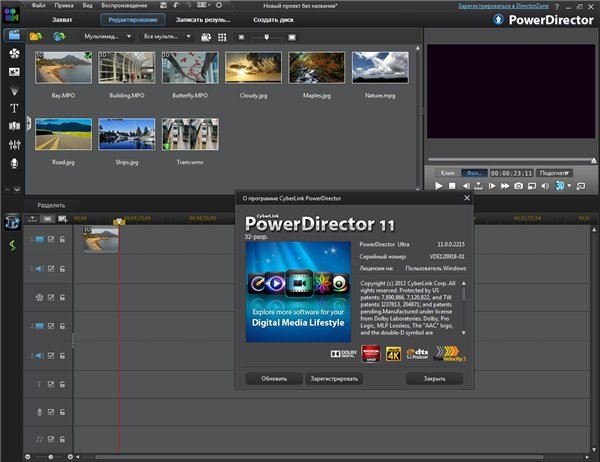Click the Разделить button above timeline

51,205
